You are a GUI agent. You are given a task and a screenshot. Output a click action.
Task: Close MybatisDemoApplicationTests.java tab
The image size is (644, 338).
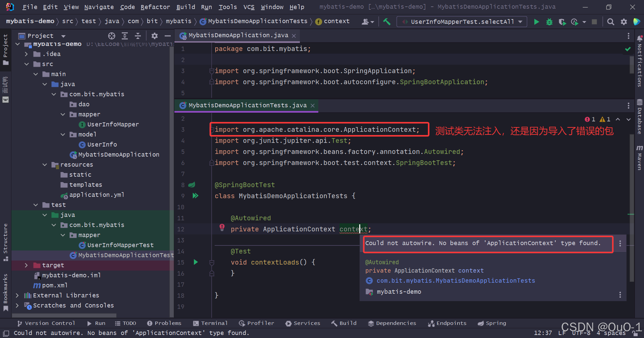tap(313, 106)
